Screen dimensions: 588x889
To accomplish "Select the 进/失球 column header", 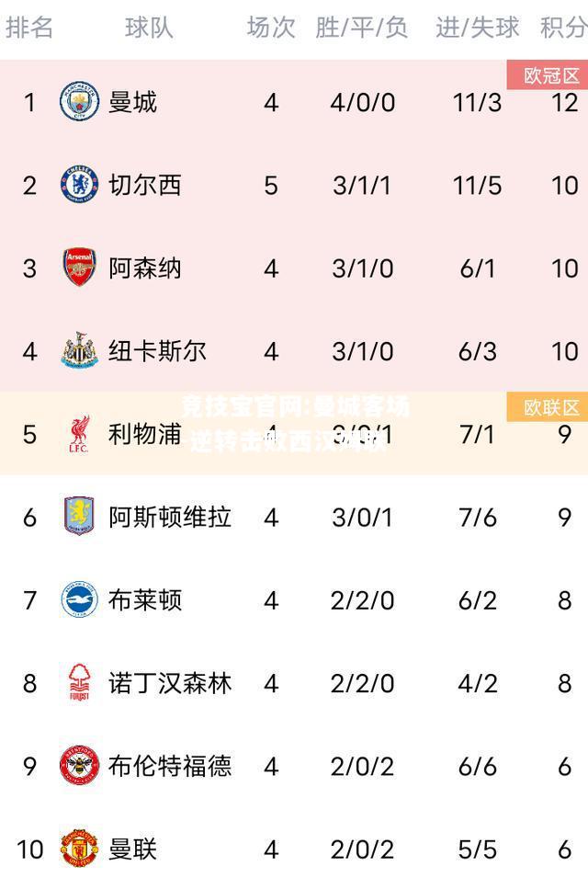I will (478, 28).
